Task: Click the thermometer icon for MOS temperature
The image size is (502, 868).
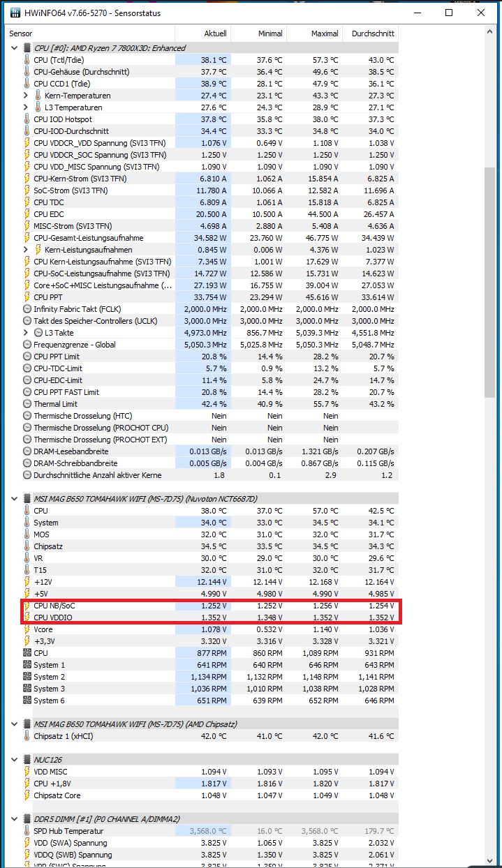Action: tap(27, 534)
